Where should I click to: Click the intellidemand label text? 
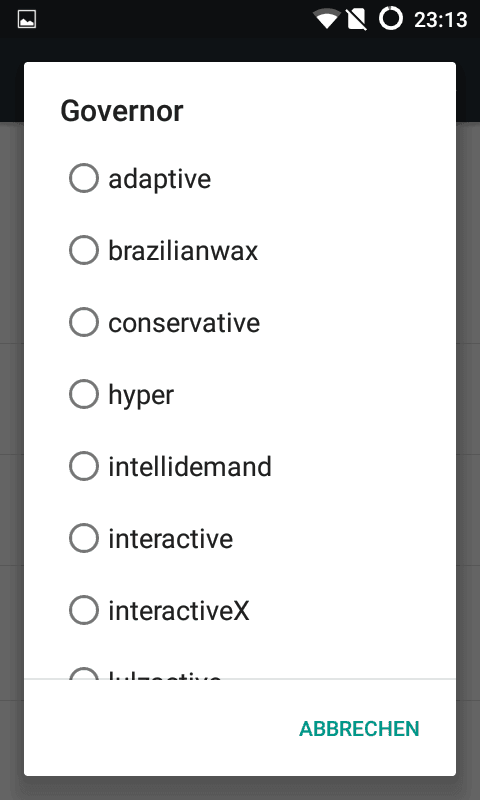tap(190, 467)
